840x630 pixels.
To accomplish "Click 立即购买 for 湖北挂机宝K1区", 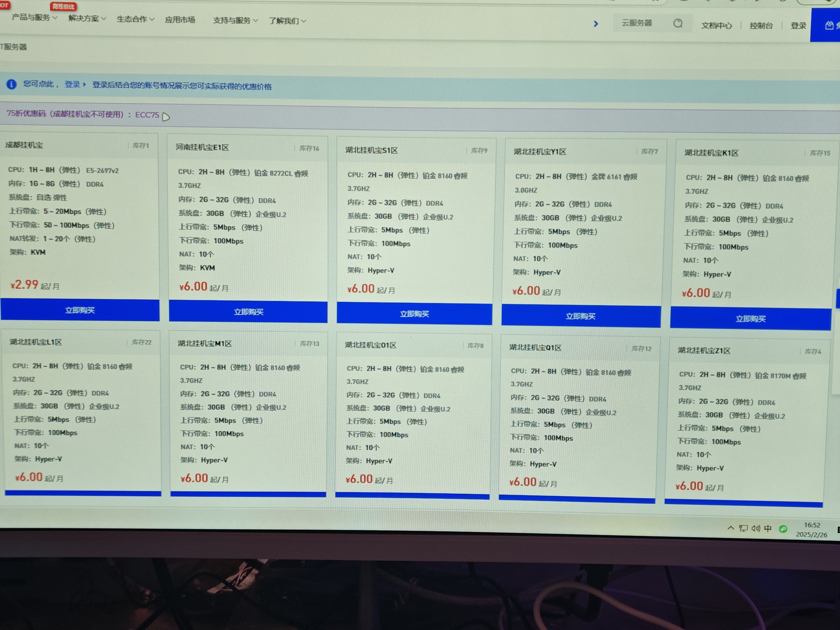I will point(750,319).
